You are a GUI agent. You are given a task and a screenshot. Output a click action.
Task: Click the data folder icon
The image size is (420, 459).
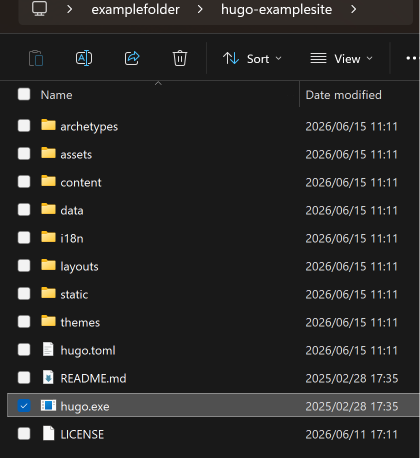[x=48, y=209]
